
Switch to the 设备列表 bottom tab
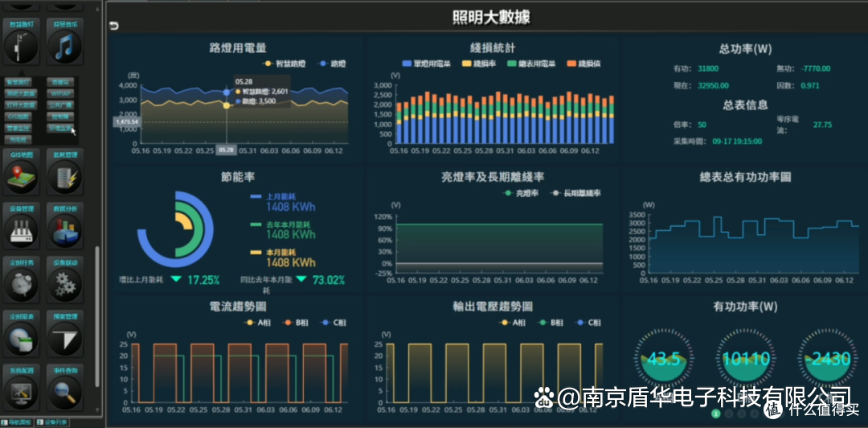tap(53, 422)
